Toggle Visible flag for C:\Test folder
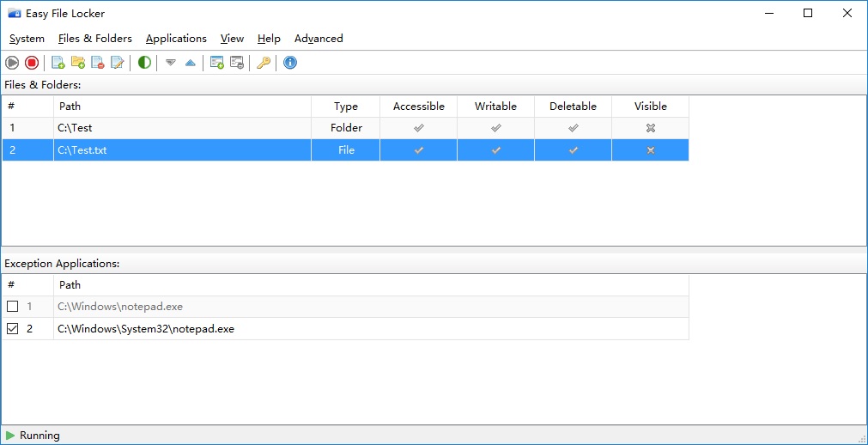This screenshot has width=868, height=445. pyautogui.click(x=650, y=128)
